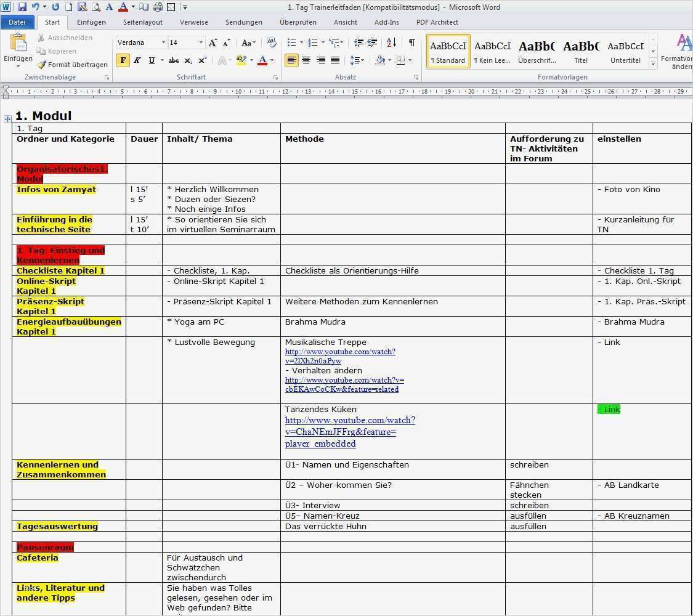This screenshot has width=693, height=616.
Task: Insert a bulleted list with the bullets icon
Action: click(x=292, y=43)
